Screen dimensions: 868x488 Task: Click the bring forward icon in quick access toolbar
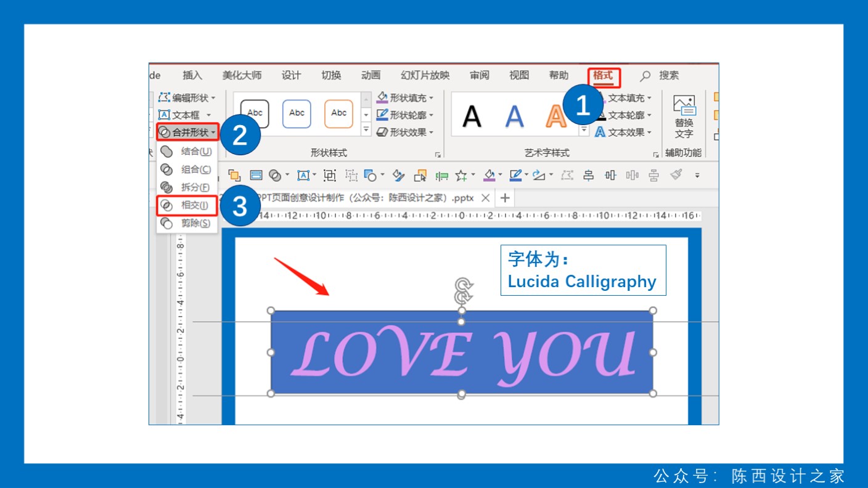(x=234, y=176)
